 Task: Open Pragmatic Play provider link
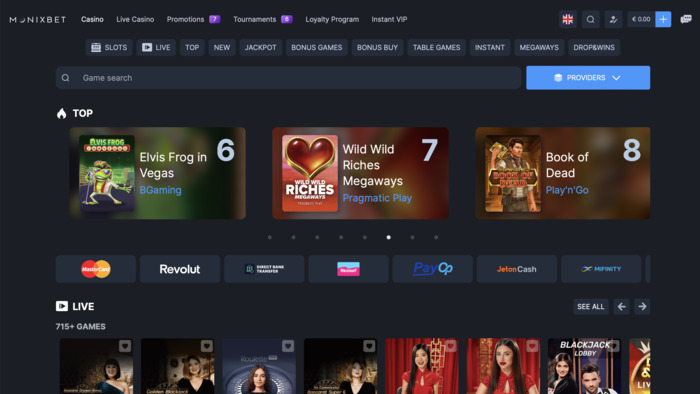point(377,198)
